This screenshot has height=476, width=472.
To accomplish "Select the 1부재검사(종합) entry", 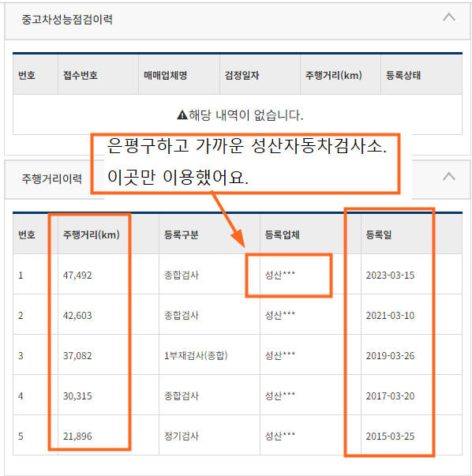I will click(x=196, y=355).
